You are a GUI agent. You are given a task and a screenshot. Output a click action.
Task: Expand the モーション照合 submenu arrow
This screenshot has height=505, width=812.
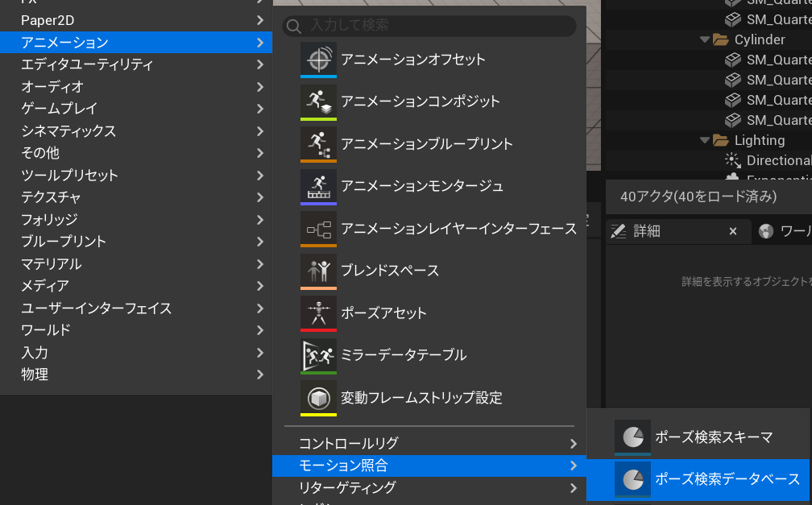pyautogui.click(x=574, y=466)
